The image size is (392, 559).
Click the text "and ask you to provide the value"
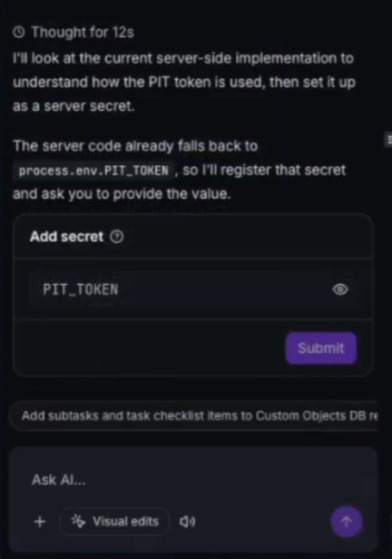(x=122, y=194)
